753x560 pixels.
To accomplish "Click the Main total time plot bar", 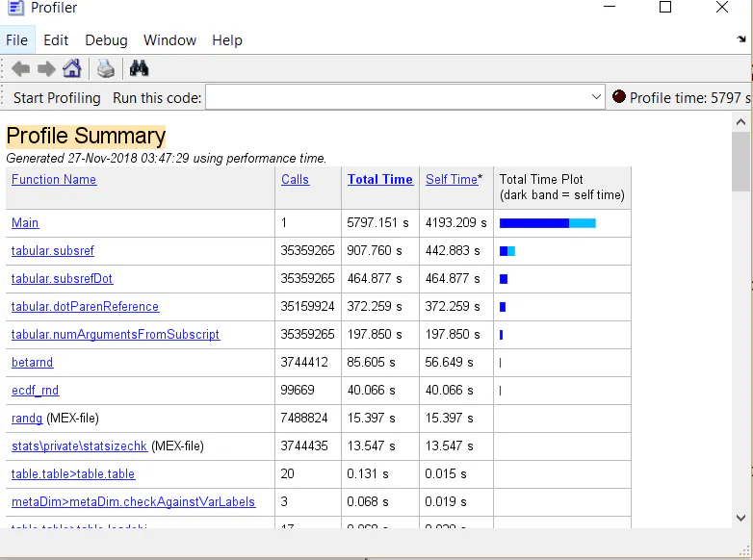I will pos(548,223).
